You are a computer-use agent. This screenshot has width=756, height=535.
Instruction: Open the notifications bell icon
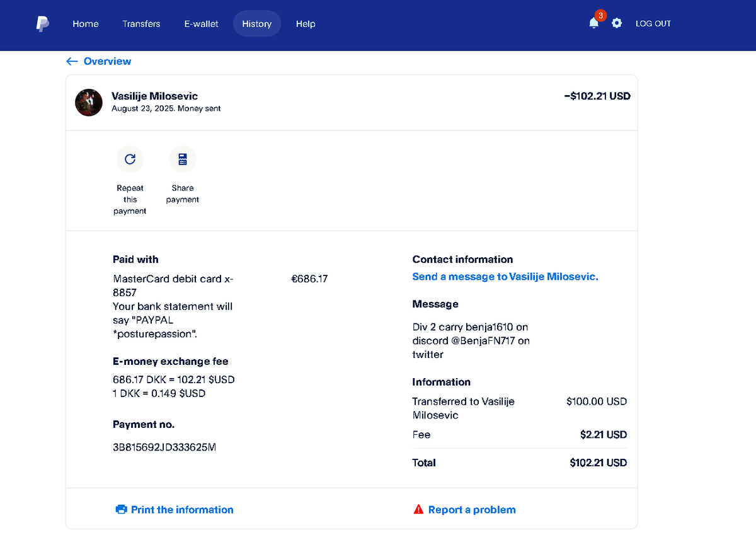coord(593,23)
